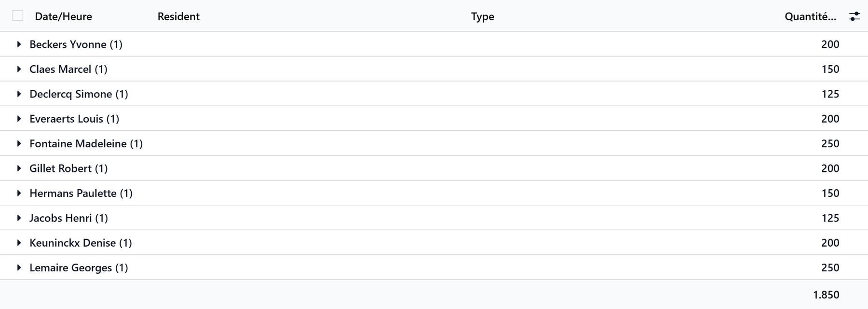Sort by the Date/Heure column header

(x=63, y=16)
